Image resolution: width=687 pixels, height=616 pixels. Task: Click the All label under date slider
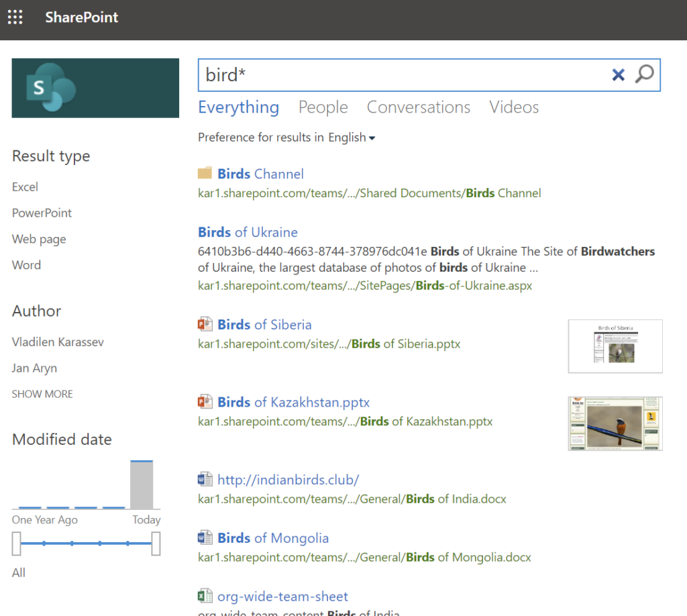coord(18,572)
